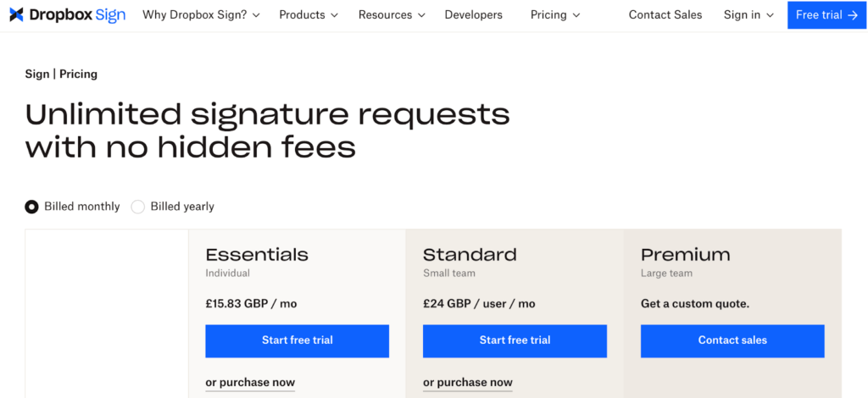Image resolution: width=868 pixels, height=398 pixels.
Task: Select the Billed yearly radio button
Action: 138,207
